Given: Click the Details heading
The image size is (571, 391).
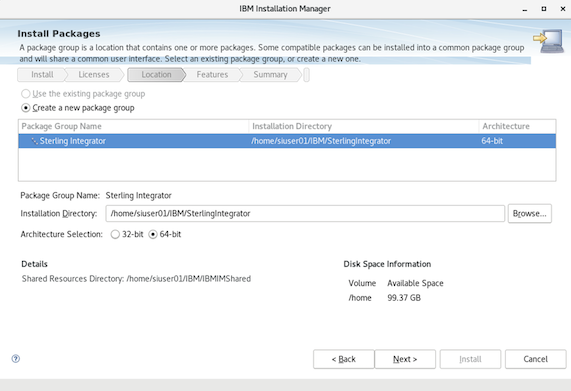Looking at the screenshot, I should tap(35, 264).
